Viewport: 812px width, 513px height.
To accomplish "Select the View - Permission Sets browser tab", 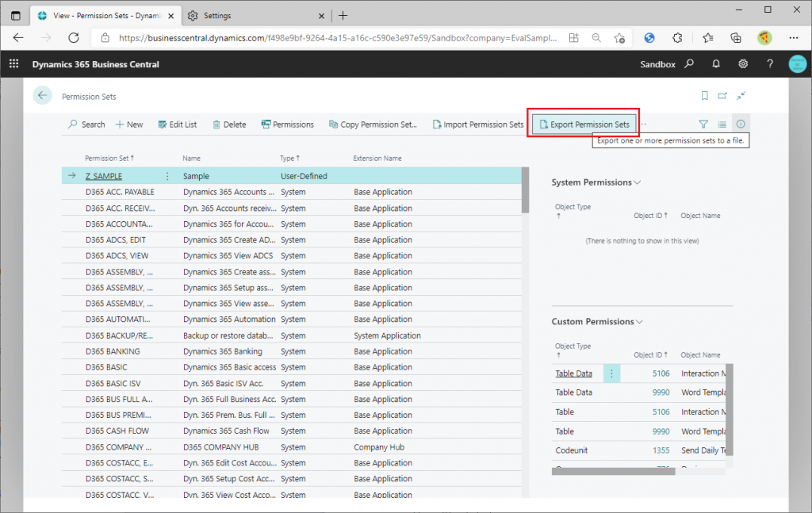I will click(x=107, y=16).
